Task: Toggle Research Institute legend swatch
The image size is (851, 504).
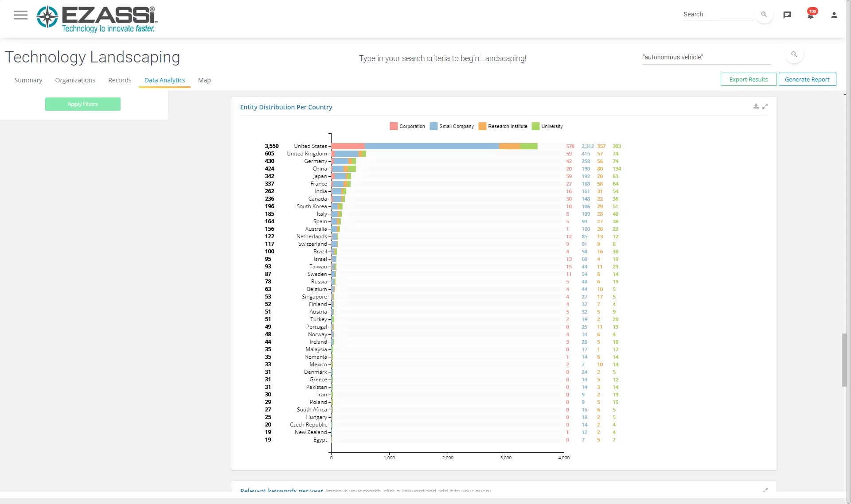Action: click(482, 126)
